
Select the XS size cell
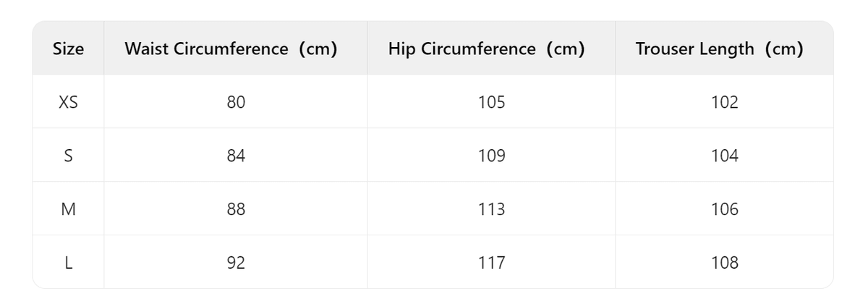tap(68, 102)
